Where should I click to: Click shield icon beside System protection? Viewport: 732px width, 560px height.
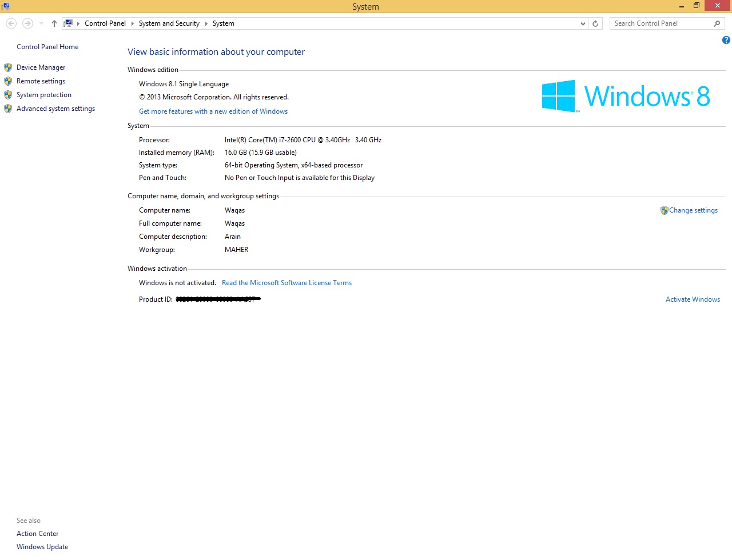click(8, 95)
